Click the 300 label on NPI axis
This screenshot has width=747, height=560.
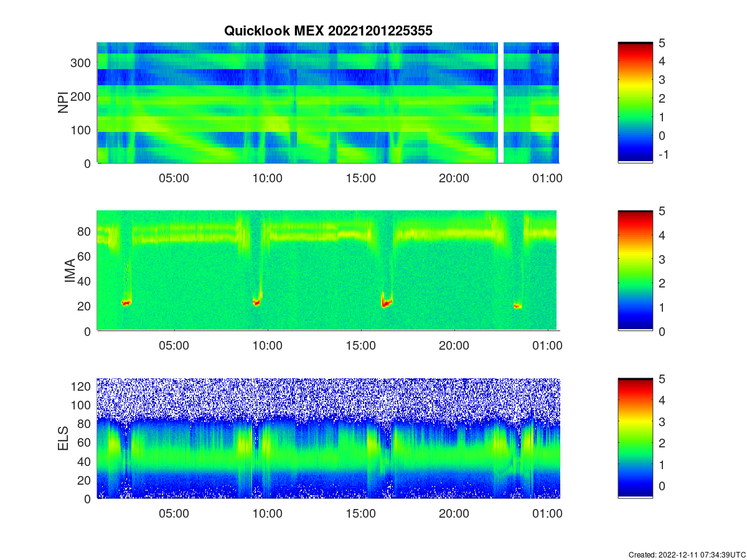(x=82, y=63)
